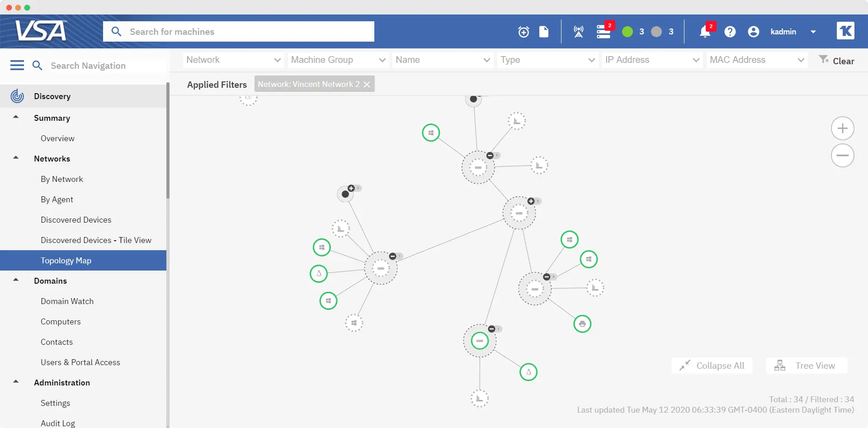Collapse the Summary section arrow
The image size is (868, 428).
[16, 117]
